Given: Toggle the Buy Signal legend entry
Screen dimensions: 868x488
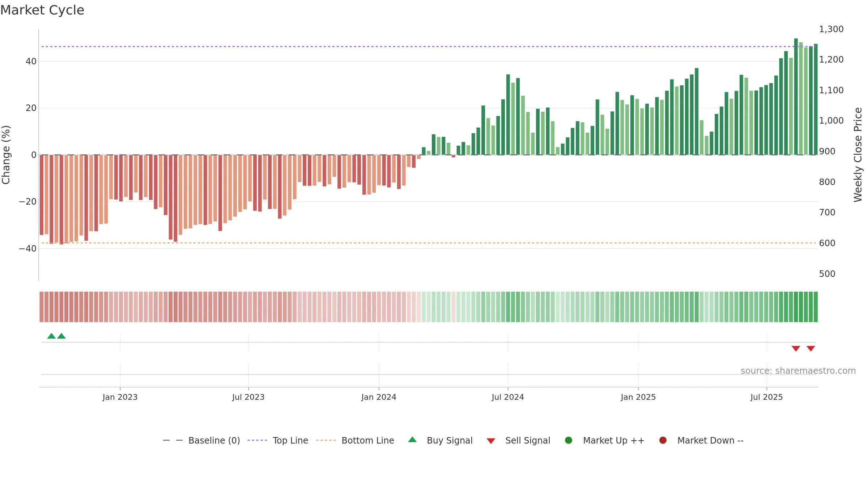Looking at the screenshot, I should coord(440,440).
